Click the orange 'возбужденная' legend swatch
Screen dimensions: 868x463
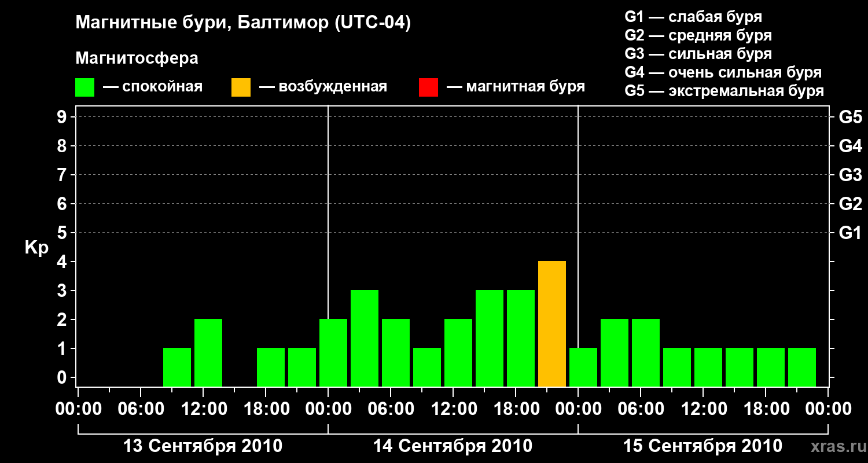pyautogui.click(x=241, y=87)
